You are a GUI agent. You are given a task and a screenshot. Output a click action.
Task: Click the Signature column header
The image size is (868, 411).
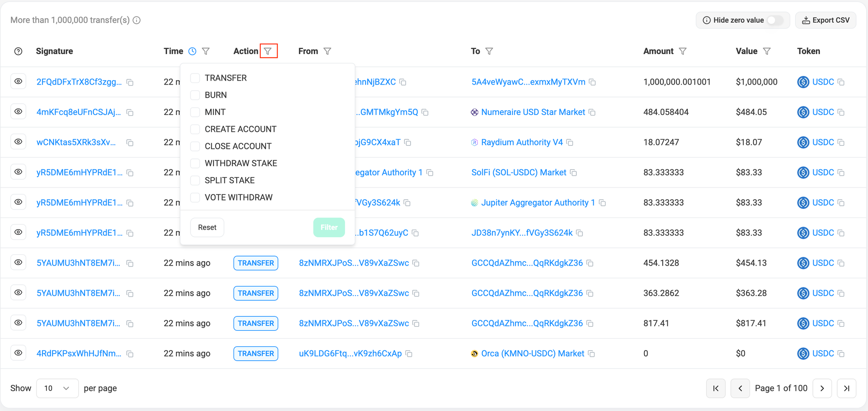(54, 51)
